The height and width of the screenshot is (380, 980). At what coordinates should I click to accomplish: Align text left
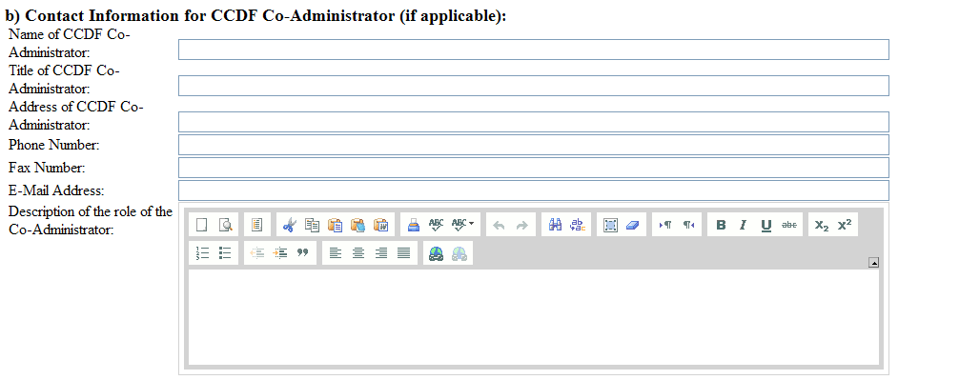point(336,252)
